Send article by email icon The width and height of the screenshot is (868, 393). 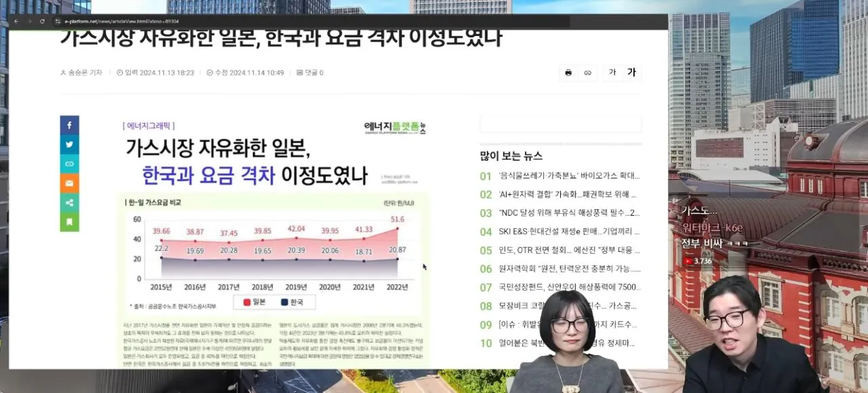(x=69, y=183)
